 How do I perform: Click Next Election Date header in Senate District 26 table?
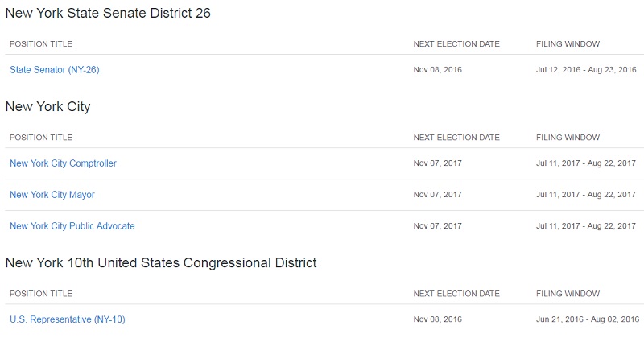pos(456,44)
